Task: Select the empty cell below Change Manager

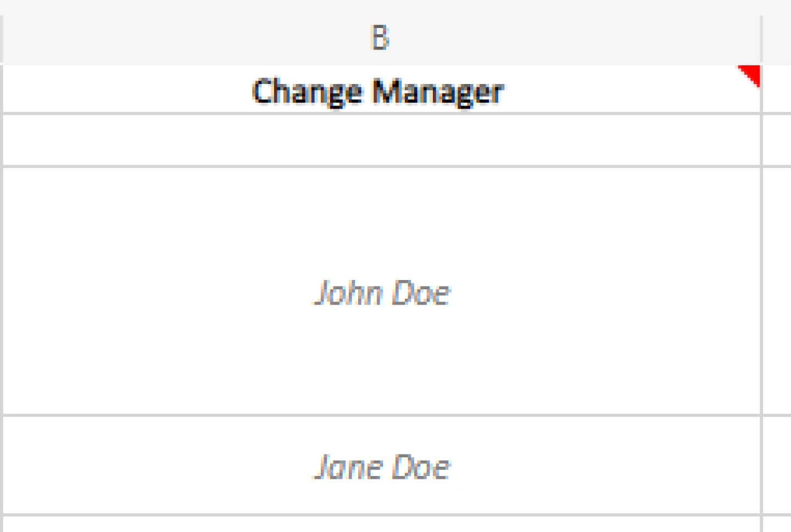Action: [381, 140]
